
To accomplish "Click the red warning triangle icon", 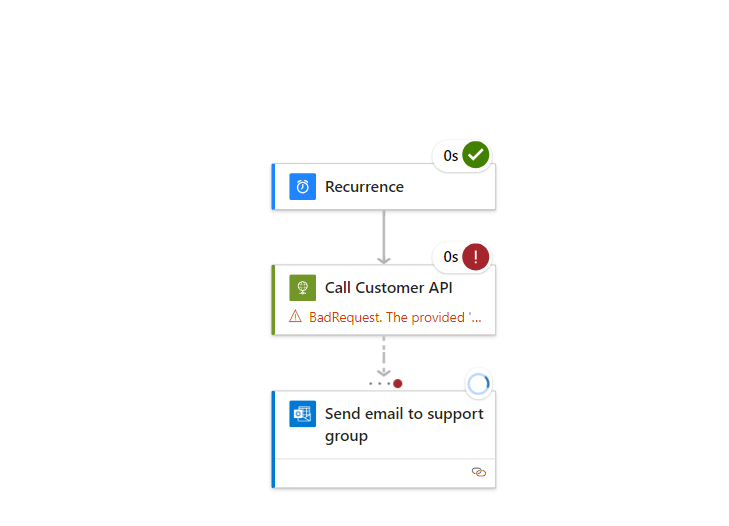I will click(295, 317).
